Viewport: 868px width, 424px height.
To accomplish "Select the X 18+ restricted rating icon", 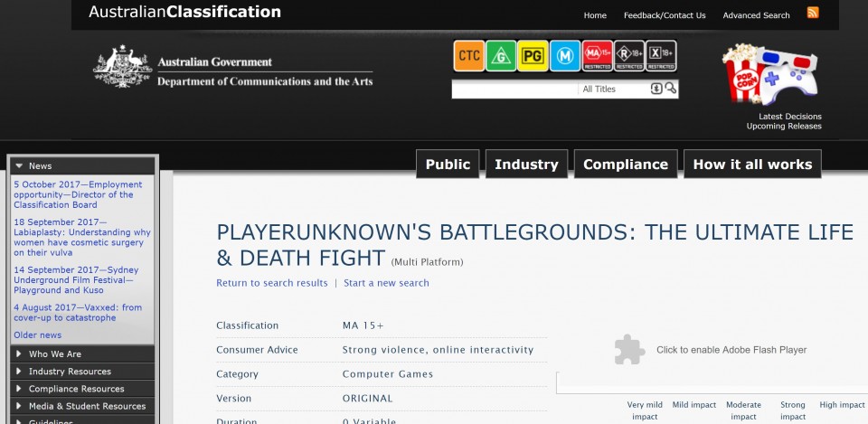I will [661, 55].
